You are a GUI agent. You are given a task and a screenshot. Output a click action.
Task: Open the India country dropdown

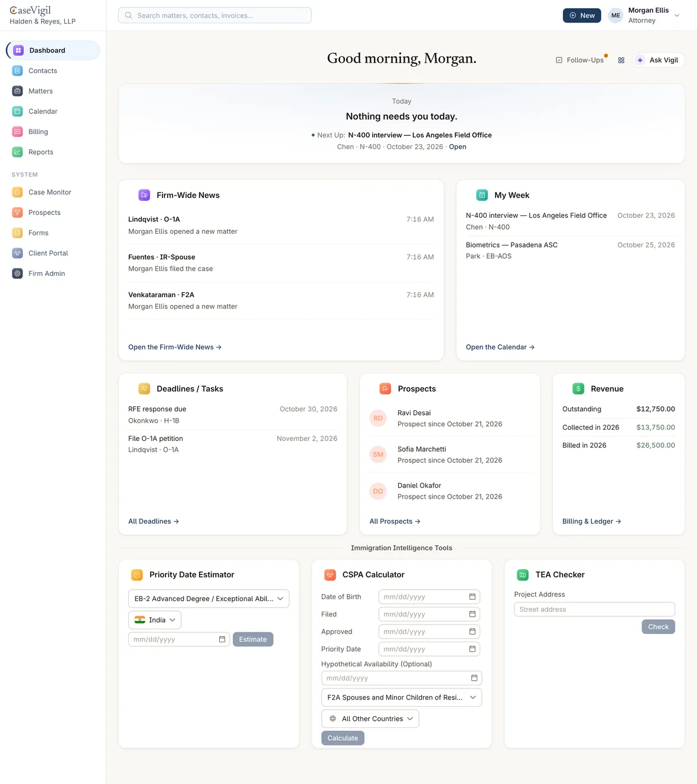[x=155, y=620]
